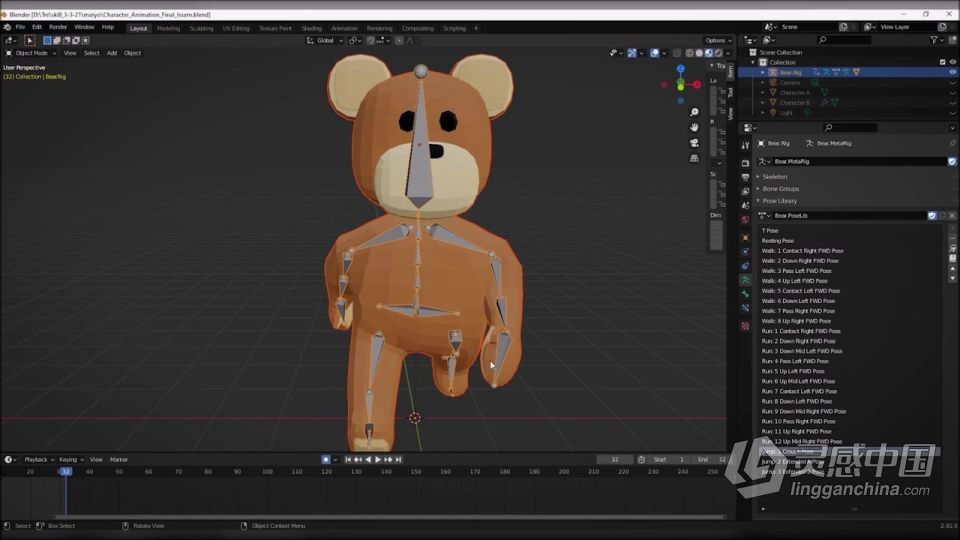This screenshot has width=960, height=540.
Task: Open the Options dropdown in viewport
Action: [x=718, y=40]
